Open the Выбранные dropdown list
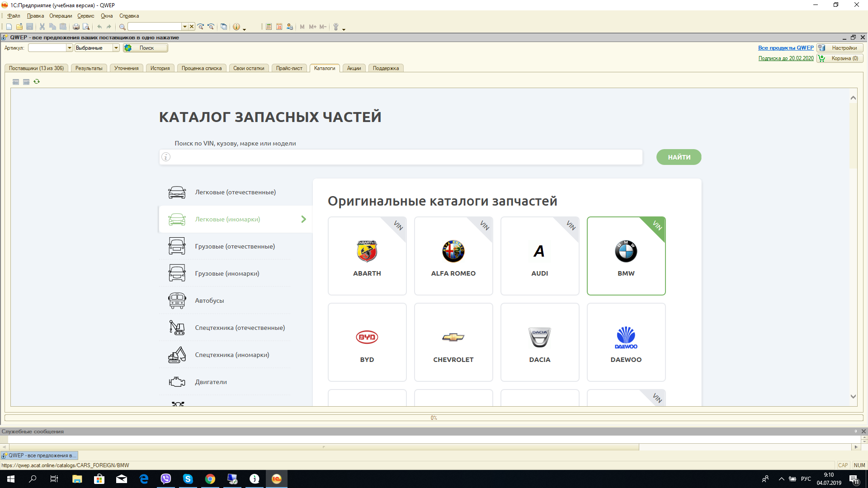The height and width of the screenshot is (488, 868). [116, 48]
